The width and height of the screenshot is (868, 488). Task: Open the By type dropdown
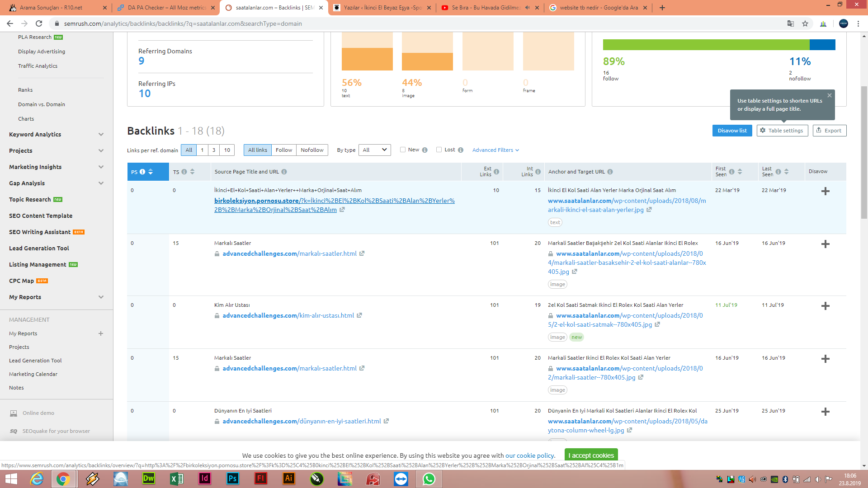point(375,150)
